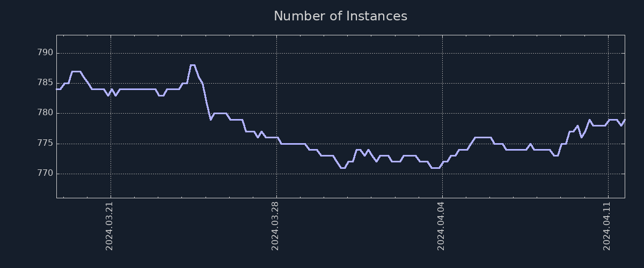Pick the 770 y-axis tick label
The height and width of the screenshot is (268, 644).
tap(45, 174)
